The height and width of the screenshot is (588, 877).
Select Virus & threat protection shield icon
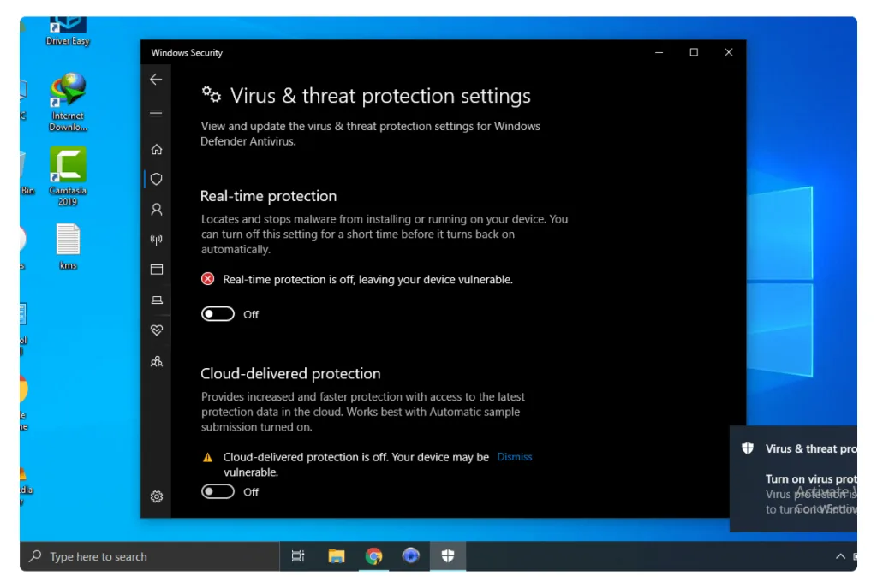(157, 179)
